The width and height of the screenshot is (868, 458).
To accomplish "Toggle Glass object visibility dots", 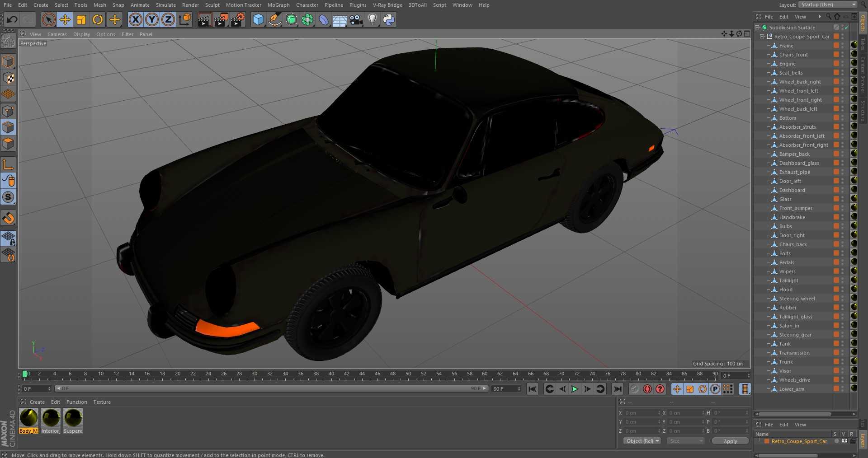I will (843, 199).
